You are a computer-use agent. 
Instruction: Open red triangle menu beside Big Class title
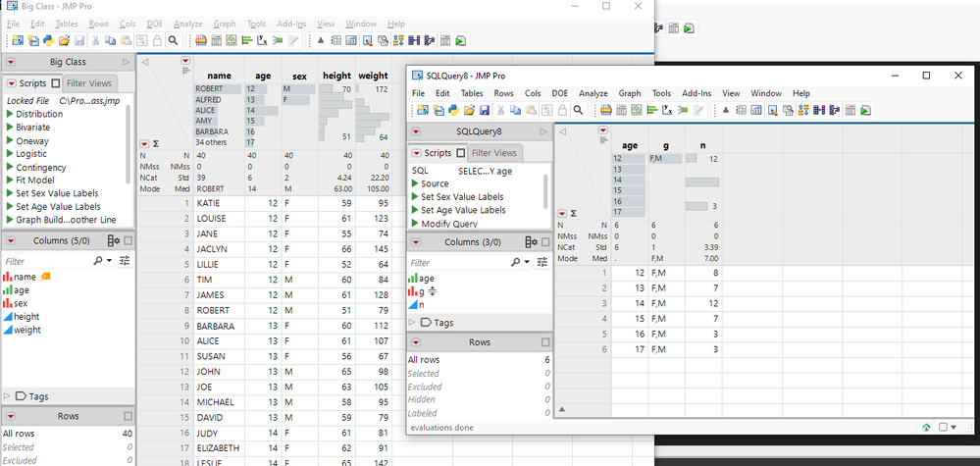pos(11,62)
